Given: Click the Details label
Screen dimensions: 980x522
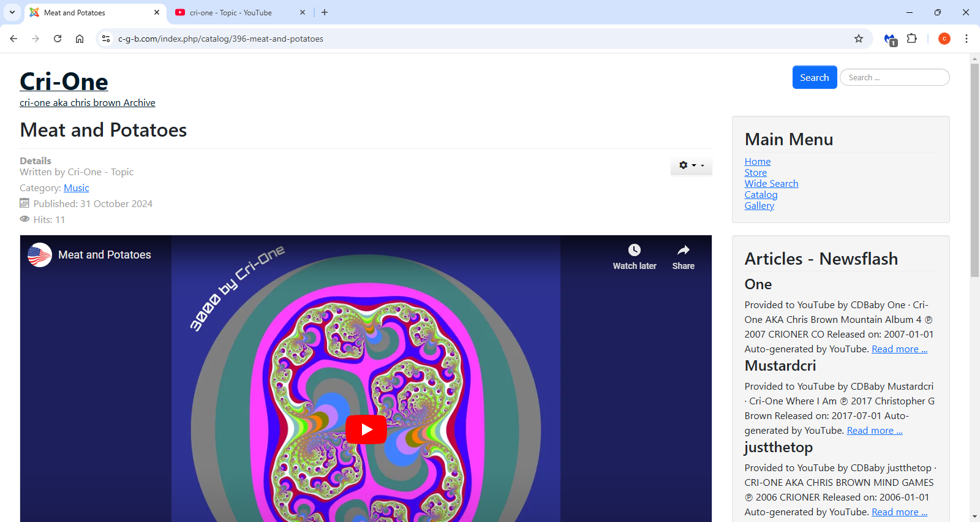Looking at the screenshot, I should [36, 161].
